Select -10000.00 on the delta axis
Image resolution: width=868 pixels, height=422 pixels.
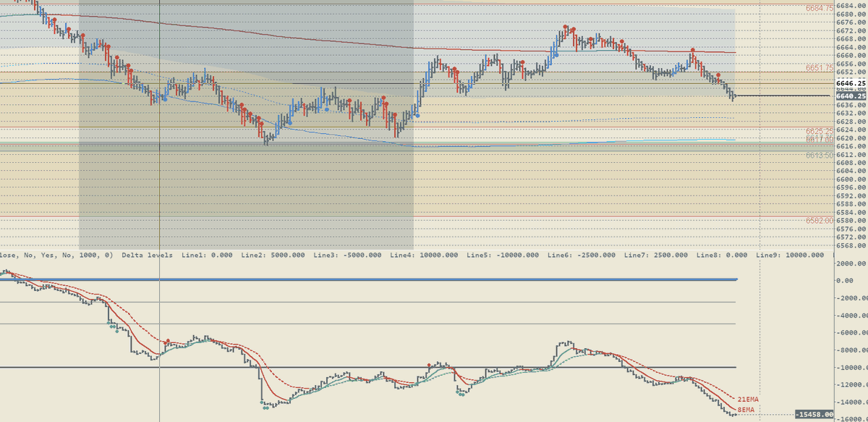click(851, 368)
